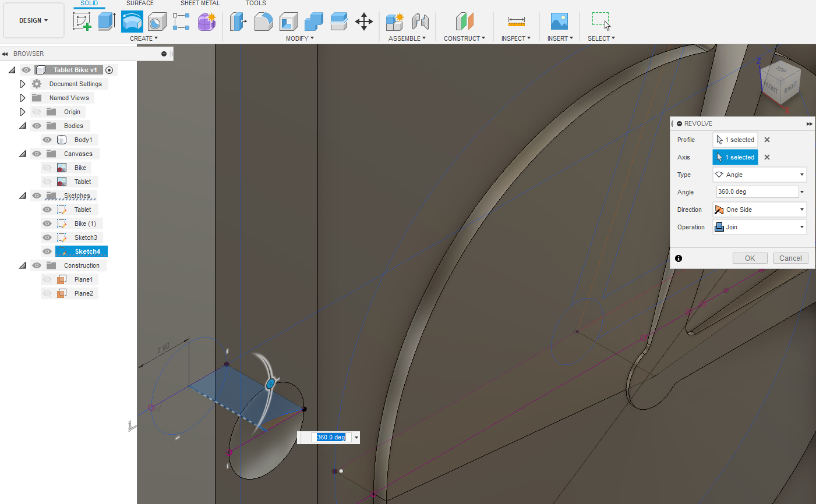Clear the Profile selection with X
Viewport: 816px width, 504px height.
pyautogui.click(x=767, y=140)
